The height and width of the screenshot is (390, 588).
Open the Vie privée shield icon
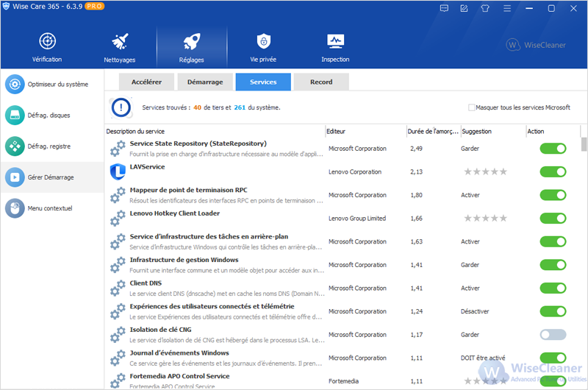(x=264, y=41)
